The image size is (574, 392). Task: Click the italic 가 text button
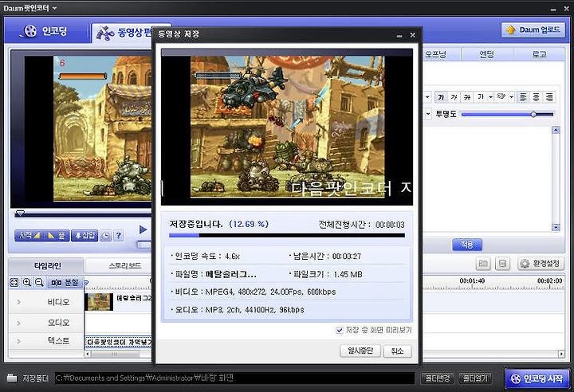click(454, 97)
